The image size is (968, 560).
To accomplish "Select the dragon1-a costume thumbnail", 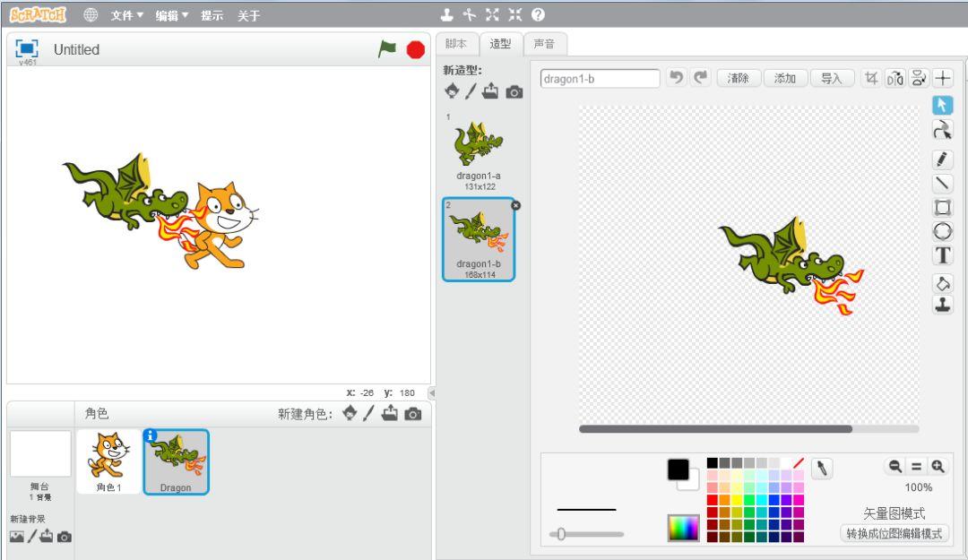I will point(479,151).
